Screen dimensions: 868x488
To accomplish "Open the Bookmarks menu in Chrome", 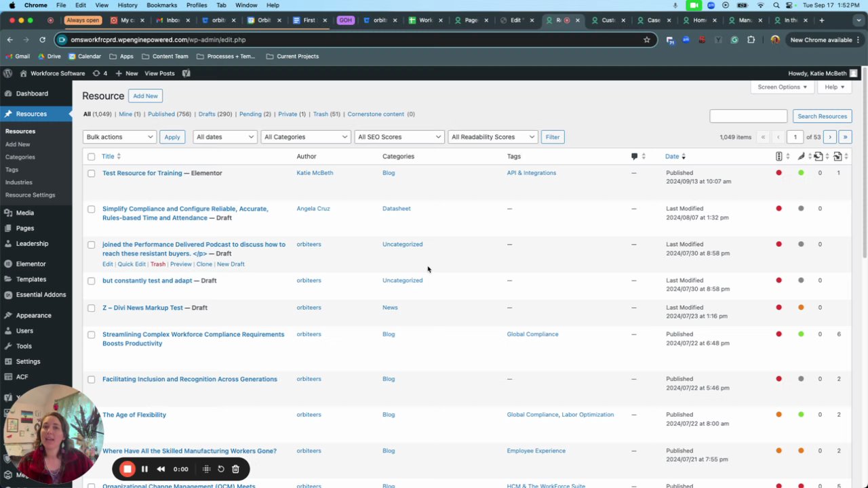I will click(x=161, y=5).
